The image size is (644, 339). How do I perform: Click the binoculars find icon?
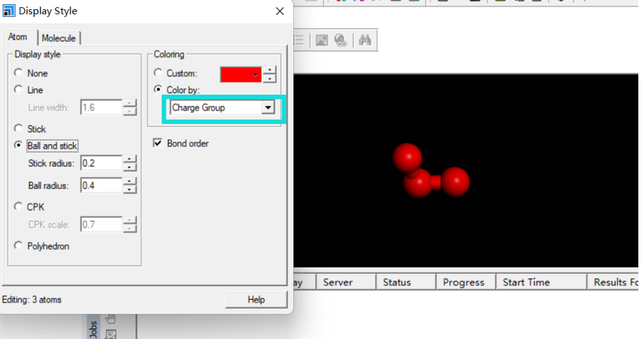coord(365,40)
